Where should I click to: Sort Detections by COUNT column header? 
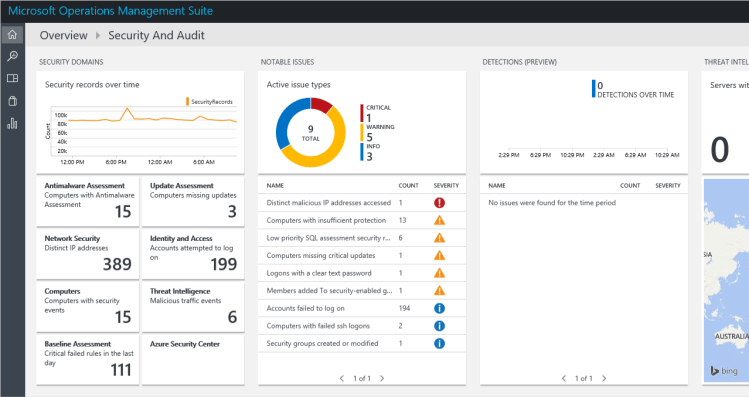click(x=630, y=185)
